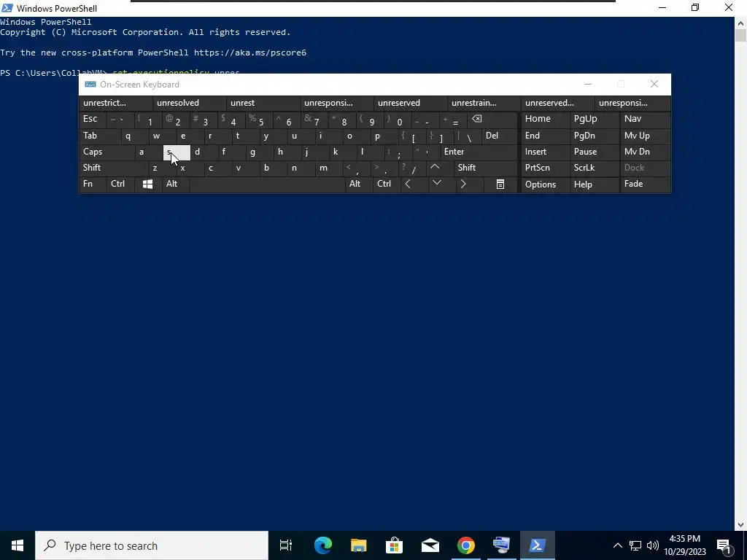Toggle the left Shift key

click(x=113, y=168)
